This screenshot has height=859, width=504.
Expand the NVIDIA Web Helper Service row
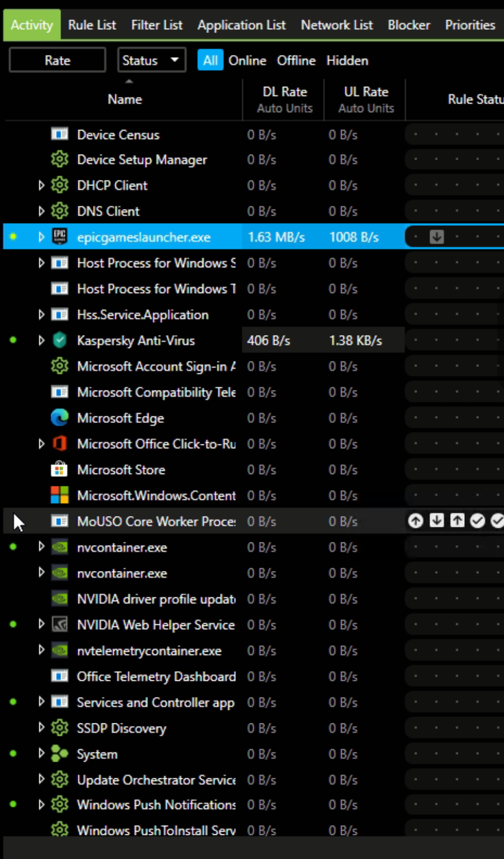pos(41,624)
